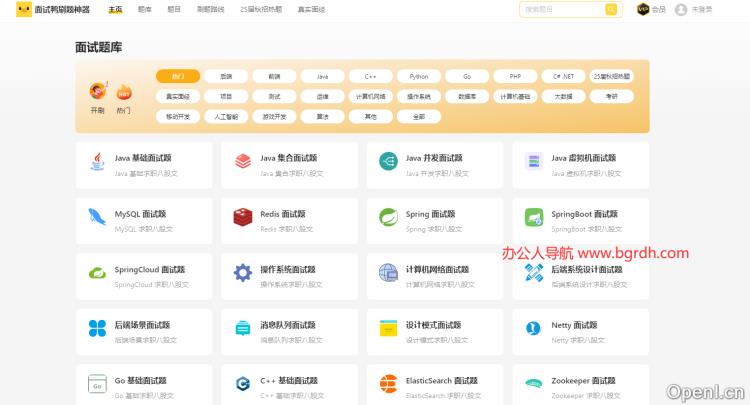Go to 真实面经 in the top navigation
Viewport: 750px width, 405px height.
(311, 9)
